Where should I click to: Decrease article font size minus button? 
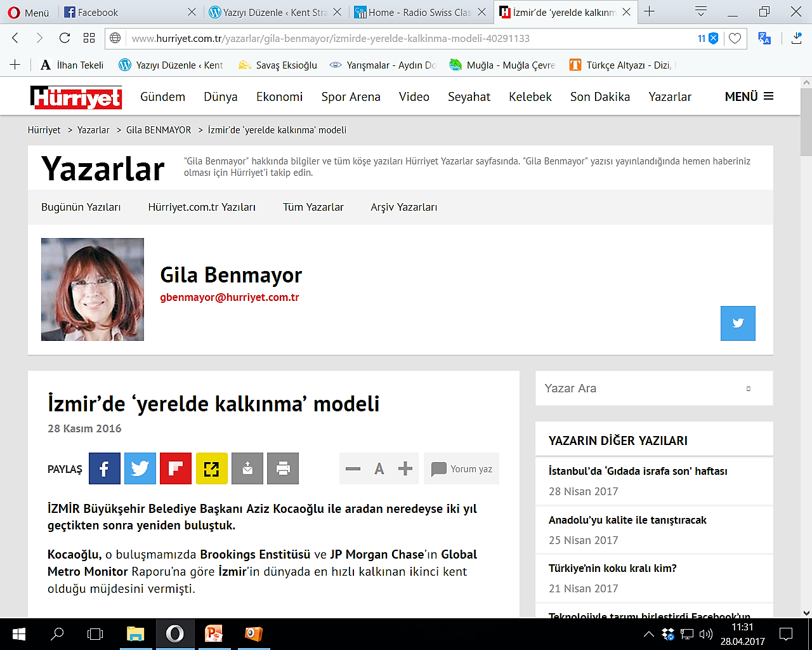[x=353, y=469]
